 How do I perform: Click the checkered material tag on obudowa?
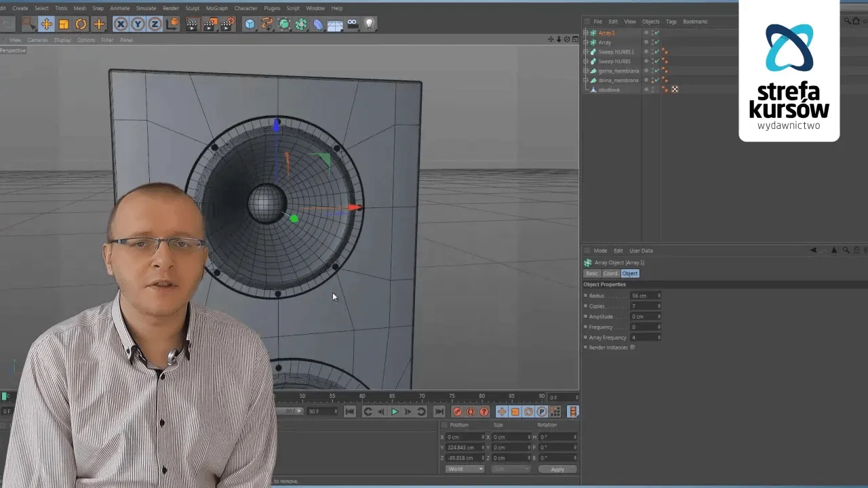click(x=675, y=89)
